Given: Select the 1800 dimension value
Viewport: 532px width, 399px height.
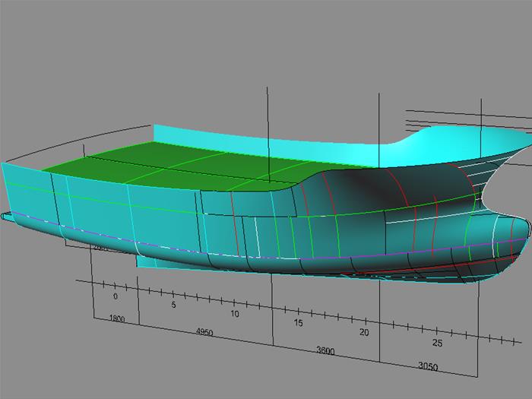Looking at the screenshot, I should 117,318.
